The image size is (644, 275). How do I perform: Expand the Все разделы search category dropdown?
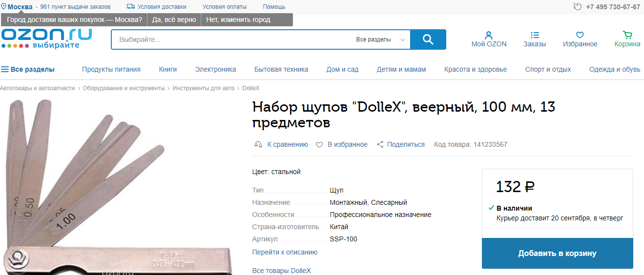[381, 39]
